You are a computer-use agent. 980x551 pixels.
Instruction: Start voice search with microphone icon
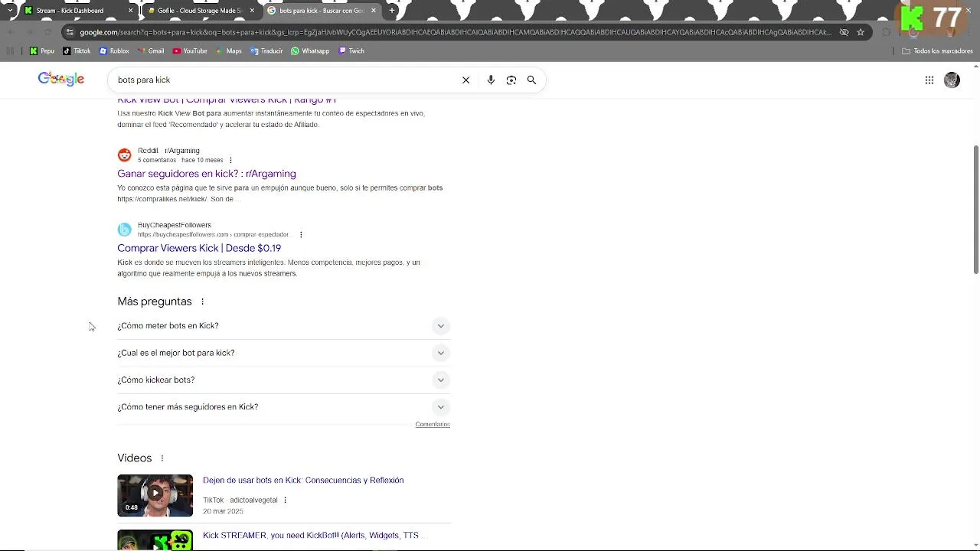pyautogui.click(x=491, y=80)
